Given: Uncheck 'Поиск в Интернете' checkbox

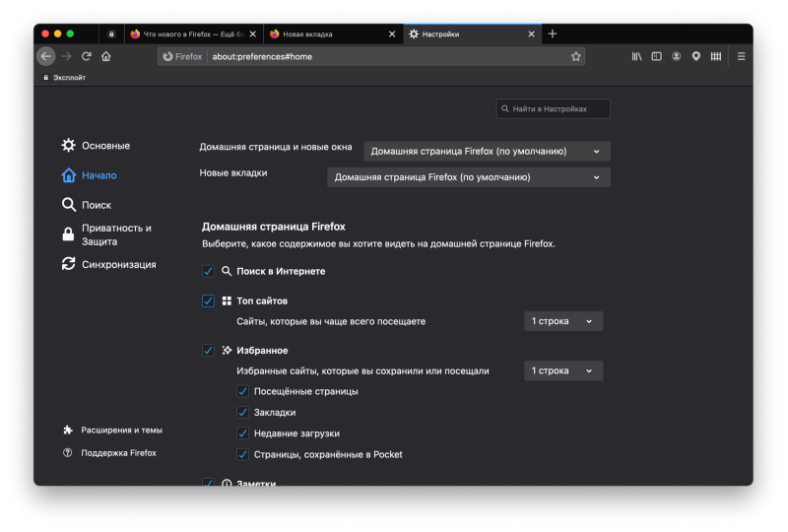Looking at the screenshot, I should (x=208, y=271).
